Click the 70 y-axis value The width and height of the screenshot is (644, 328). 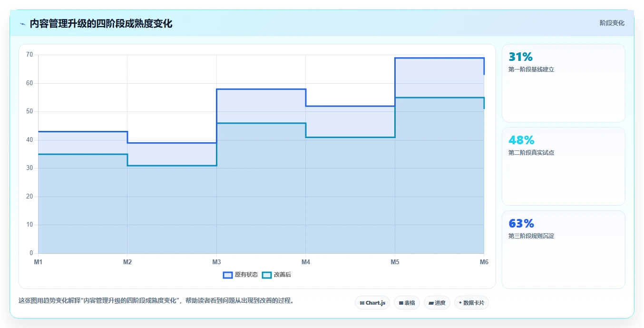pos(29,55)
